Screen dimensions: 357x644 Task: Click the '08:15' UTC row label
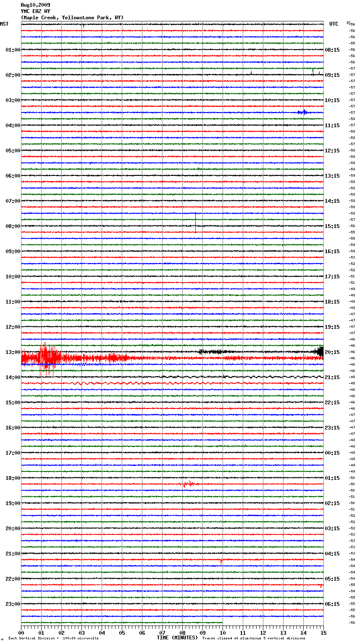[x=332, y=50]
